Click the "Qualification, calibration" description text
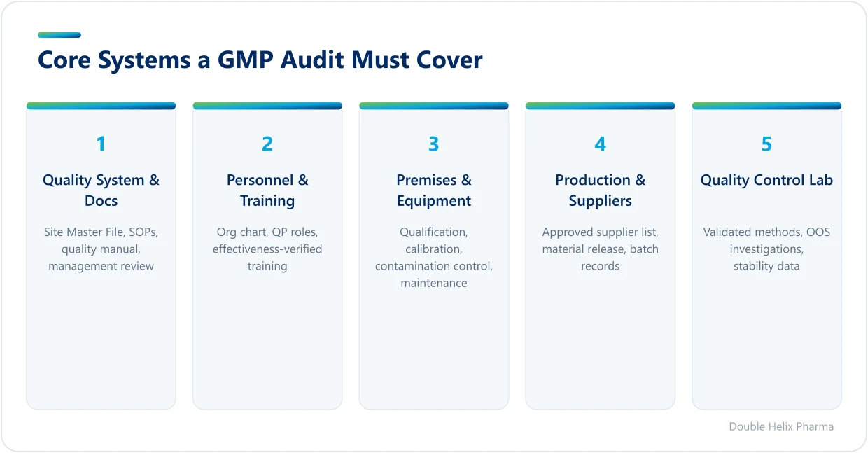Screen dimensions: 868x453 point(434,257)
